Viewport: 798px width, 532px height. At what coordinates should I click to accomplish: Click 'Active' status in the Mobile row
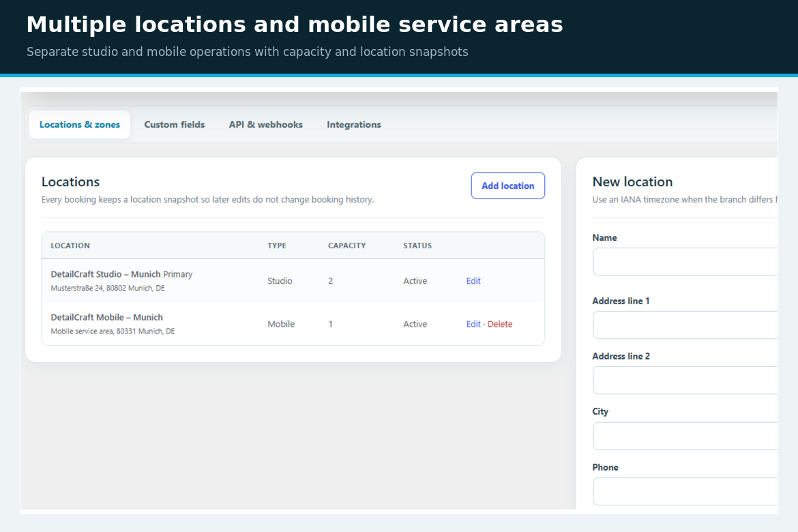[x=415, y=324]
